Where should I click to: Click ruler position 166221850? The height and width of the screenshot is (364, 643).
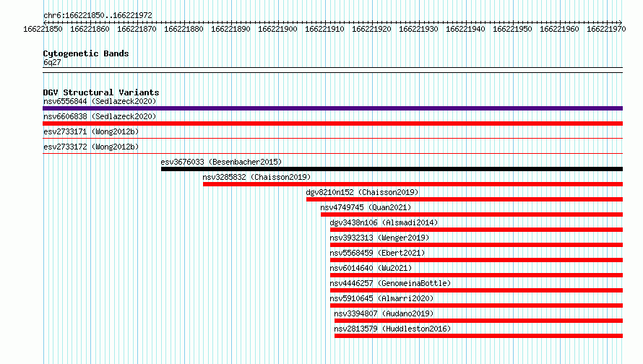[x=43, y=29]
